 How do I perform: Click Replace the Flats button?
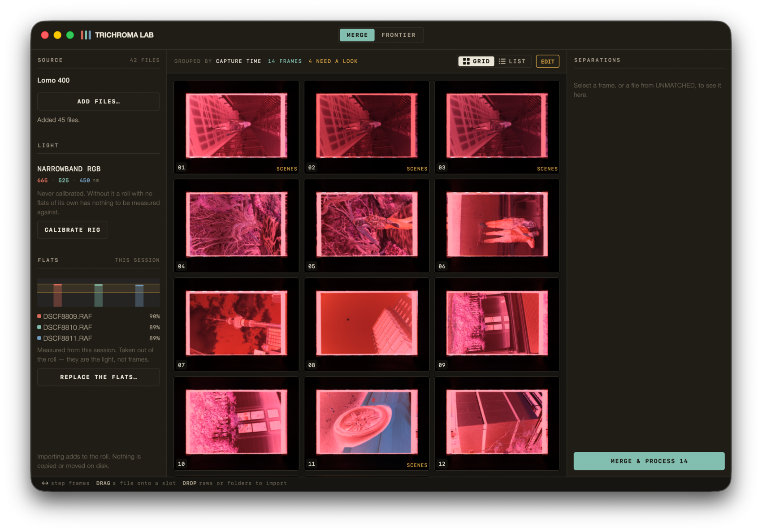98,377
